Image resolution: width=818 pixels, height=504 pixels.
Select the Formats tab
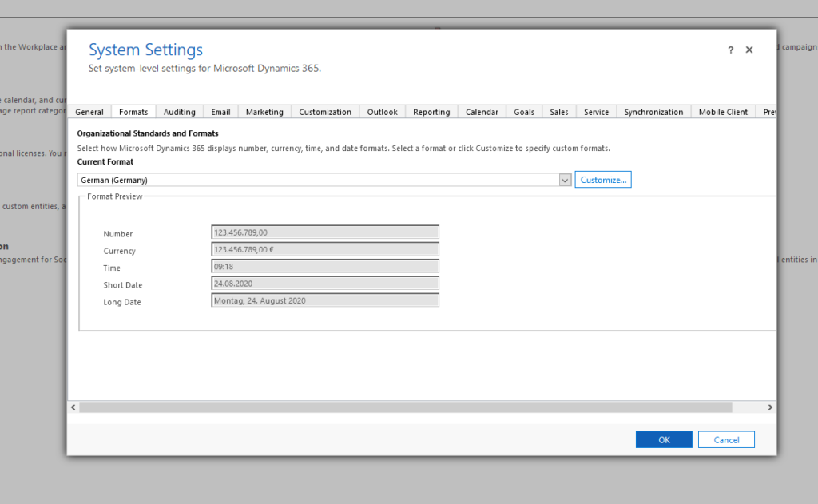pyautogui.click(x=133, y=112)
